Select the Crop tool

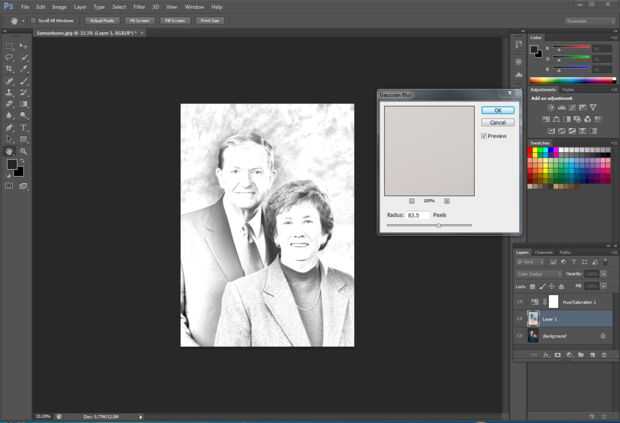9,69
